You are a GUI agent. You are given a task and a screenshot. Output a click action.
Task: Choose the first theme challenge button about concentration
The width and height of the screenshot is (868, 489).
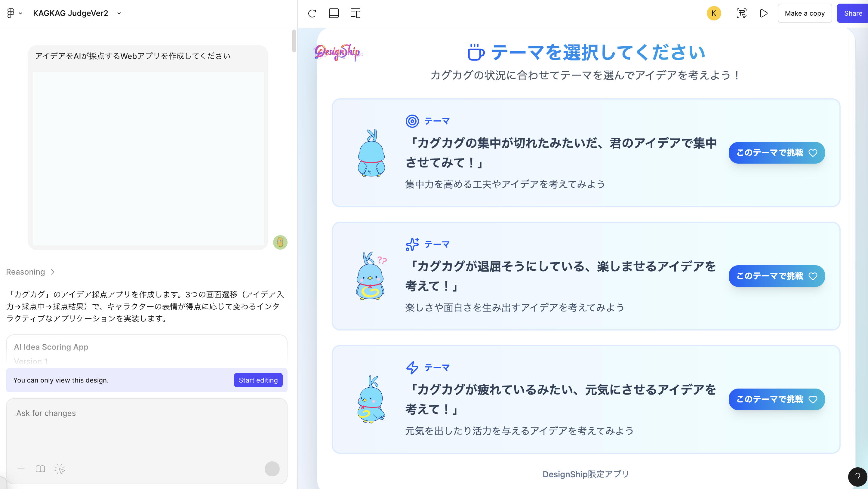pos(776,153)
